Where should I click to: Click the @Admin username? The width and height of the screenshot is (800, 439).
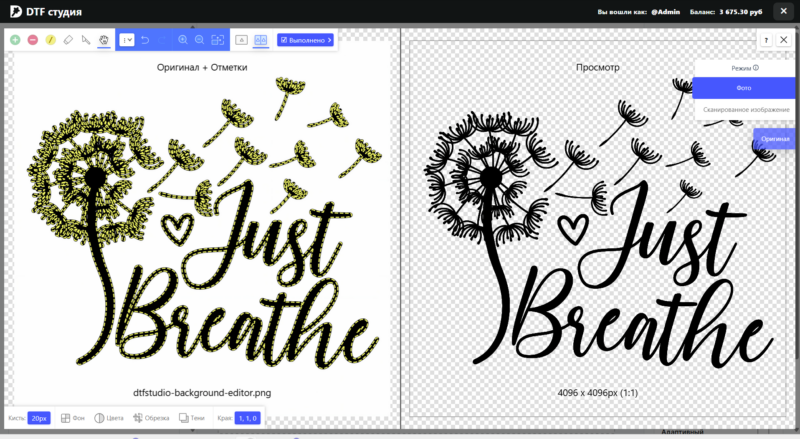click(x=665, y=11)
